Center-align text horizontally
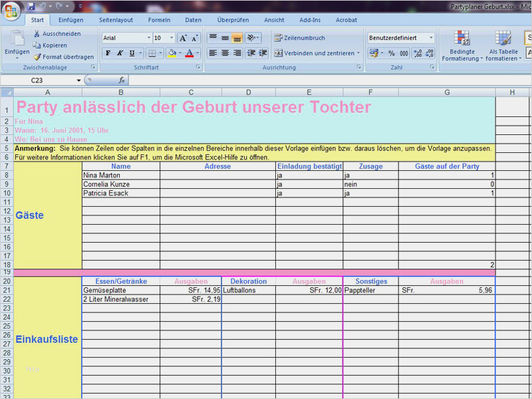Viewport: 532px width, 399px height. click(225, 53)
